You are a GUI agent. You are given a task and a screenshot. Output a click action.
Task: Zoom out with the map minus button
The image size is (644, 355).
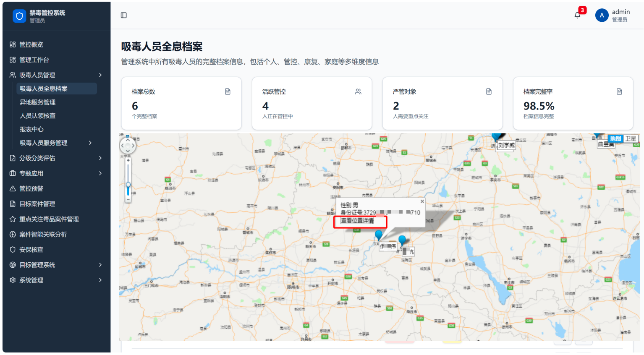[128, 200]
